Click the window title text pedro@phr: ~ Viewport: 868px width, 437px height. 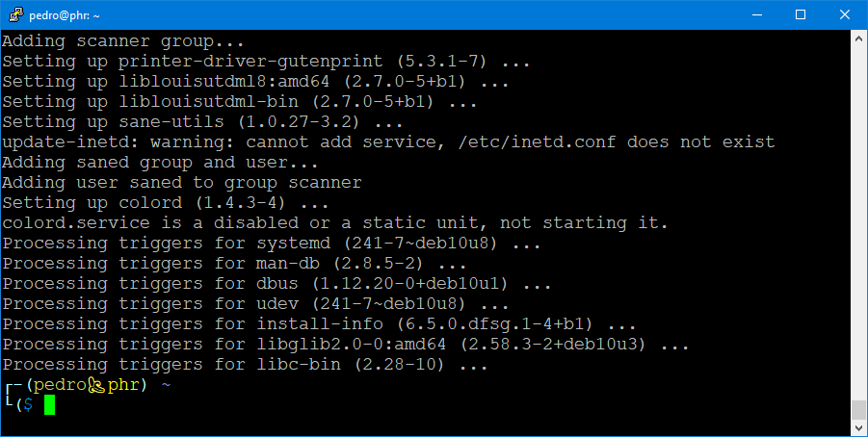[65, 15]
